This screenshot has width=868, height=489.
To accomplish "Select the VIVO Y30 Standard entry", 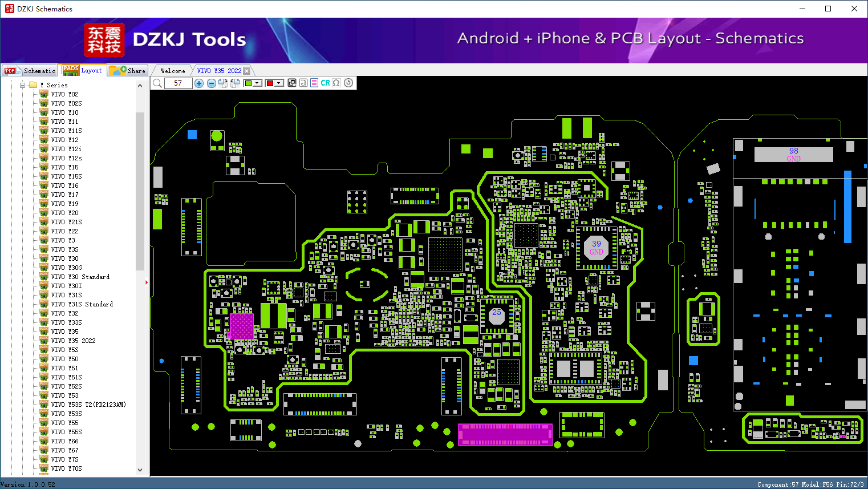I will pyautogui.click(x=80, y=277).
